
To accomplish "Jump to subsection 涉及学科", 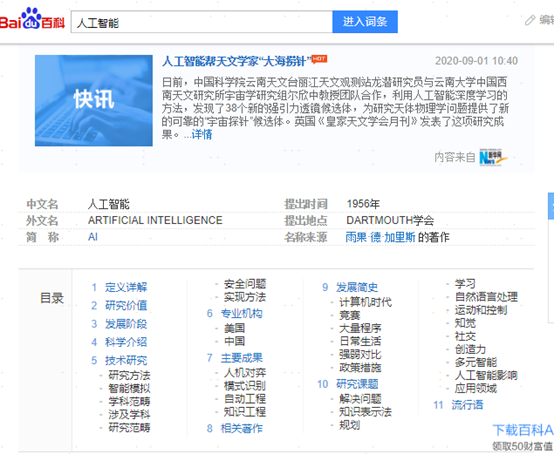I will pyautogui.click(x=129, y=414).
